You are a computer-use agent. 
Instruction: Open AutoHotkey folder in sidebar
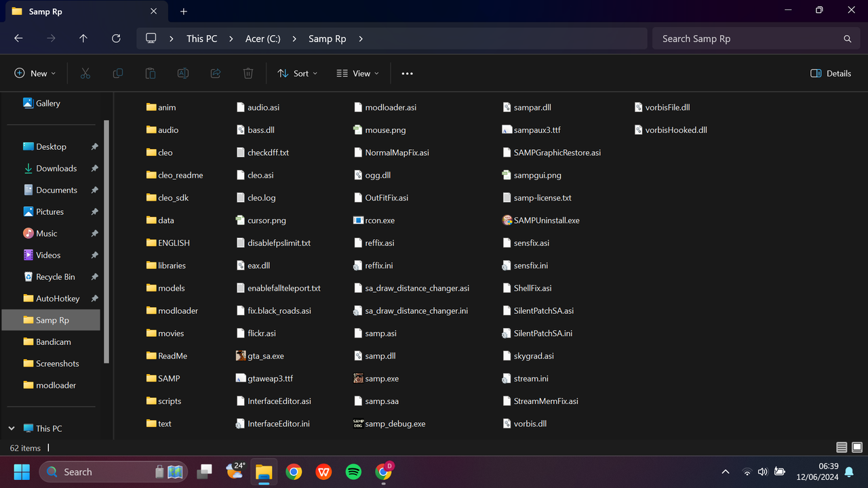pos(52,298)
